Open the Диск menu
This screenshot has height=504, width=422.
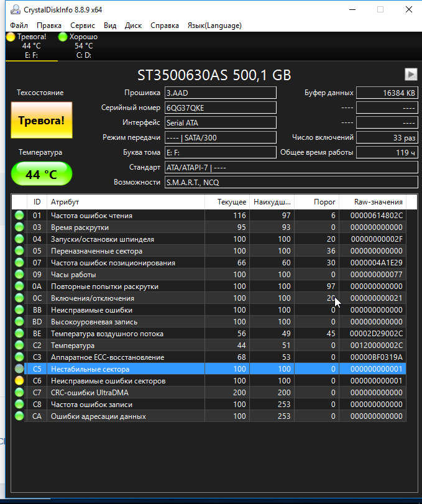pos(133,25)
